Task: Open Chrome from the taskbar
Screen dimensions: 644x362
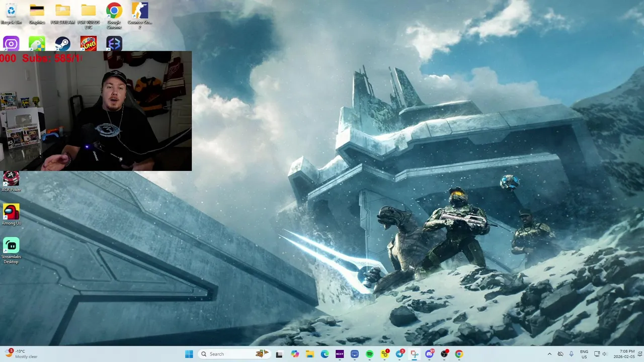Action: pos(459,354)
